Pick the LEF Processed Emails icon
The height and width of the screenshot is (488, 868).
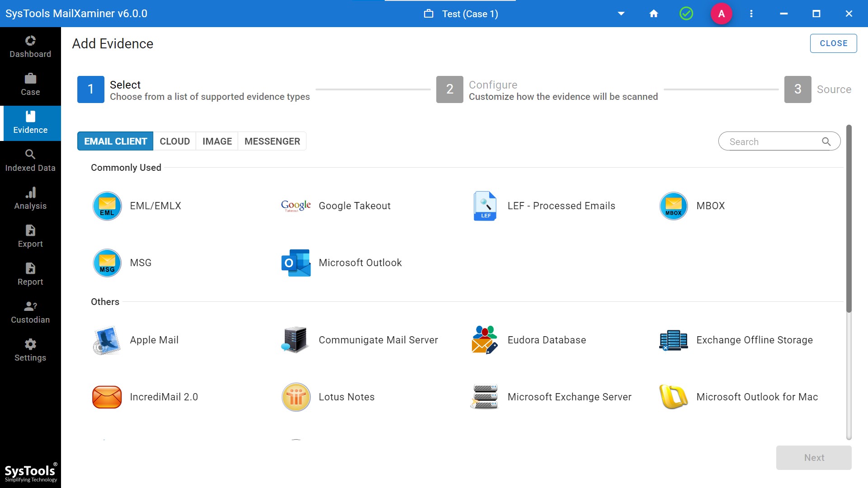[485, 206]
